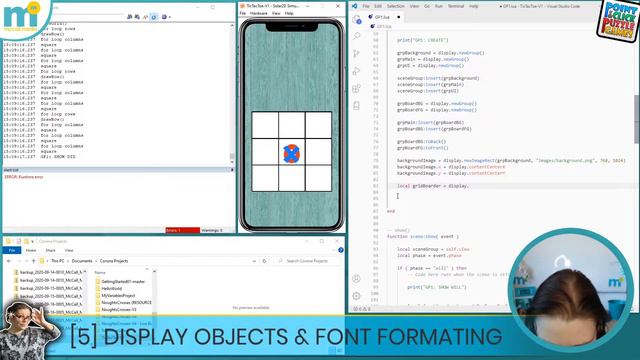Refresh the File Explorer folder view
This screenshot has height=360, width=640.
[x=264, y=261]
